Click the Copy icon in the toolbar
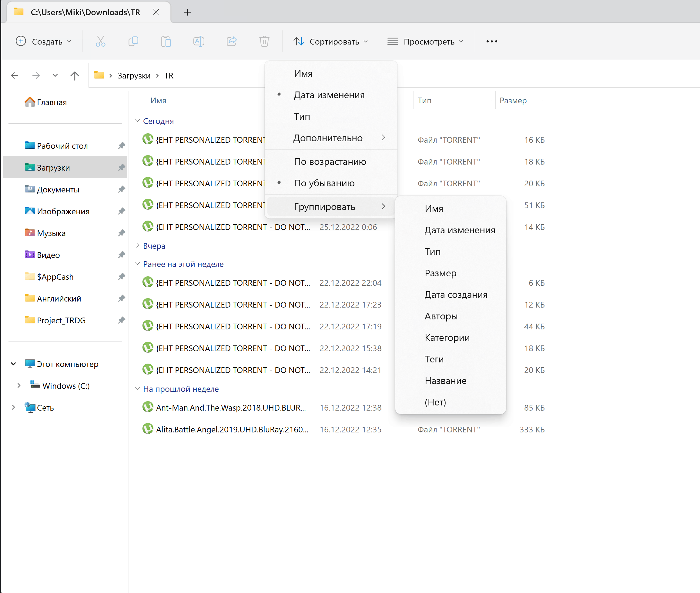 pos(133,41)
